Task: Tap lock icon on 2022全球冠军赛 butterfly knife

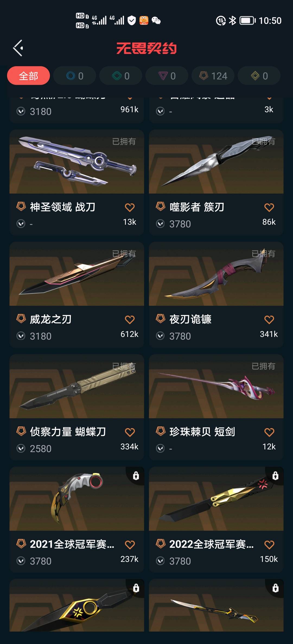Action: pyautogui.click(x=275, y=475)
